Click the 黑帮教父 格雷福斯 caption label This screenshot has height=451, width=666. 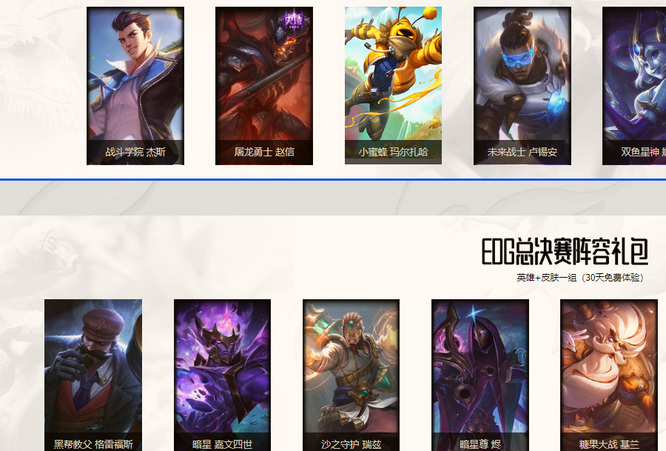(93, 445)
